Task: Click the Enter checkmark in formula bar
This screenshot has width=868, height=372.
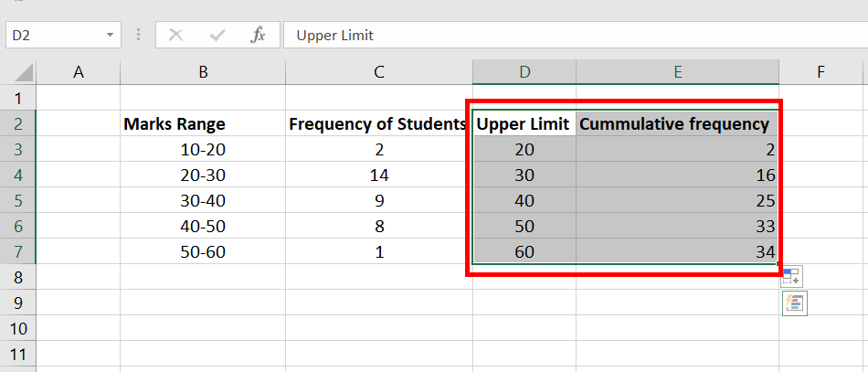Action: pos(217,36)
